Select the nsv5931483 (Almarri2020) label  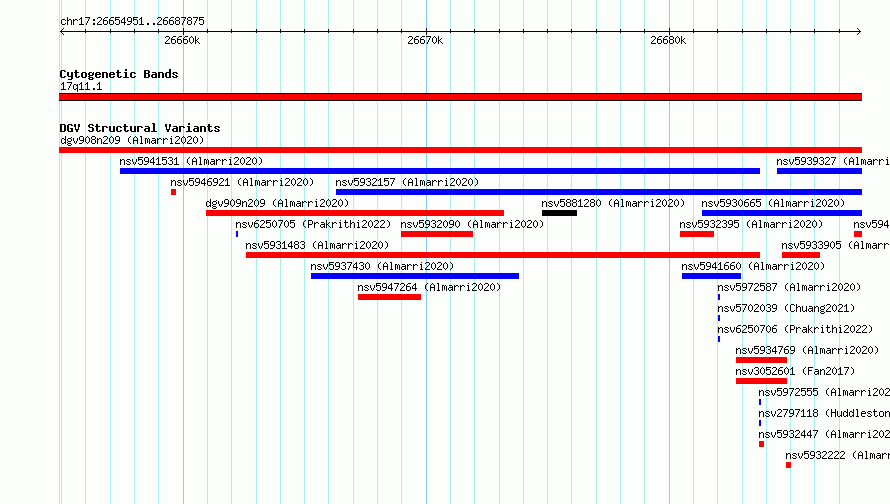tap(317, 245)
